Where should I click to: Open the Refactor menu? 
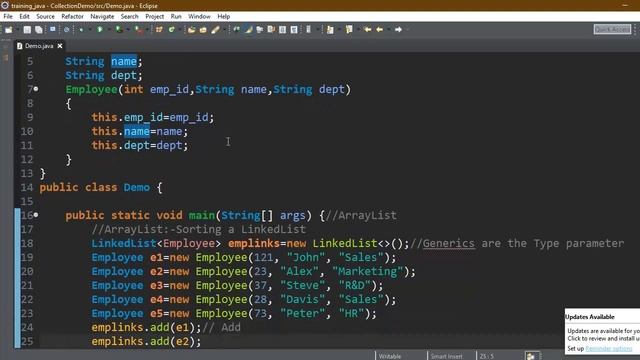pyautogui.click(x=72, y=16)
